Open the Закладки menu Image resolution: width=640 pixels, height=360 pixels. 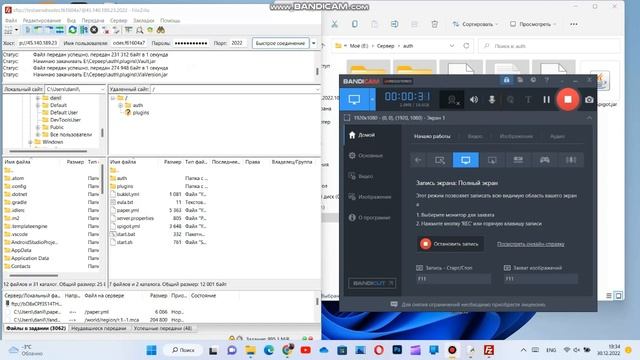[144, 20]
